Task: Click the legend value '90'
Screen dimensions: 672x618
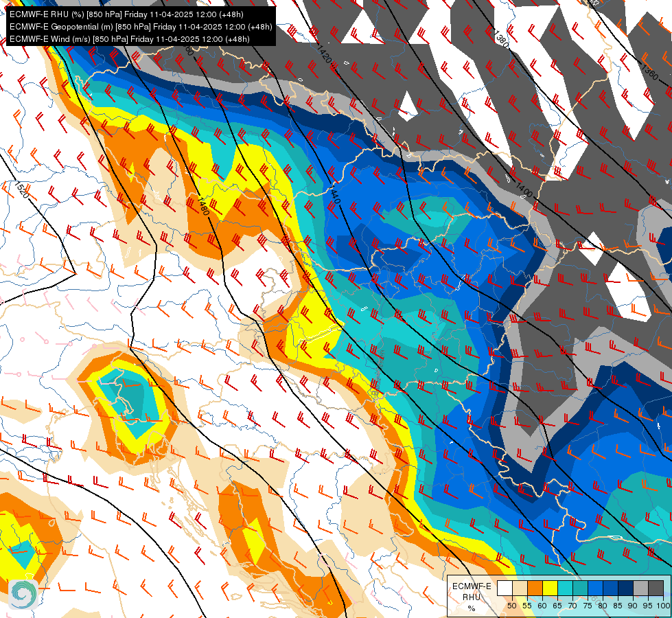Action: (x=633, y=606)
